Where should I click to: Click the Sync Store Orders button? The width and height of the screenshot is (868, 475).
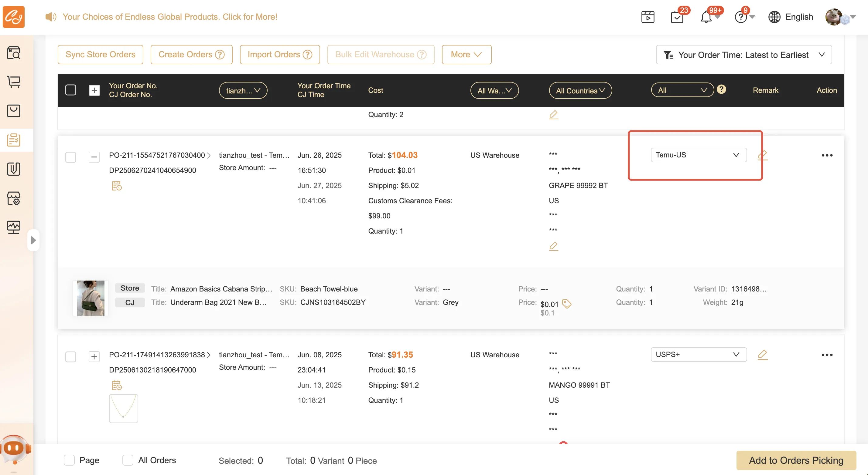tap(101, 55)
